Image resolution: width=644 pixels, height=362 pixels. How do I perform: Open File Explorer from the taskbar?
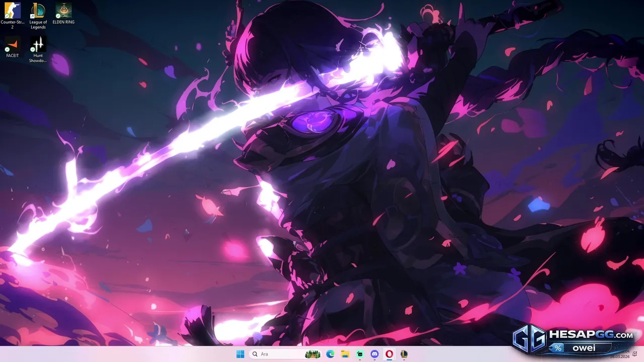coord(345,354)
